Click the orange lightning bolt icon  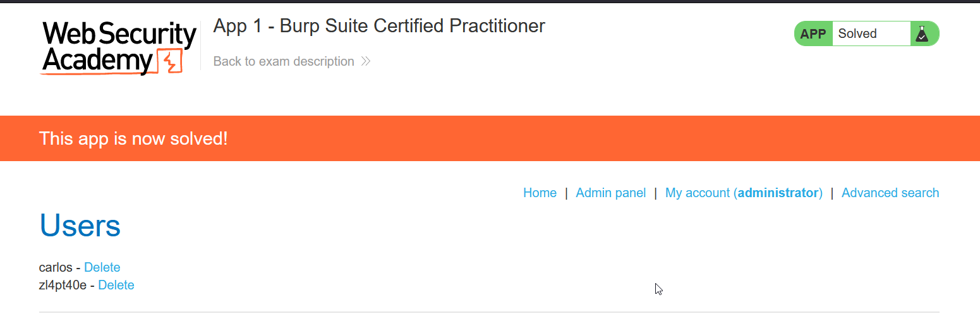[169, 61]
